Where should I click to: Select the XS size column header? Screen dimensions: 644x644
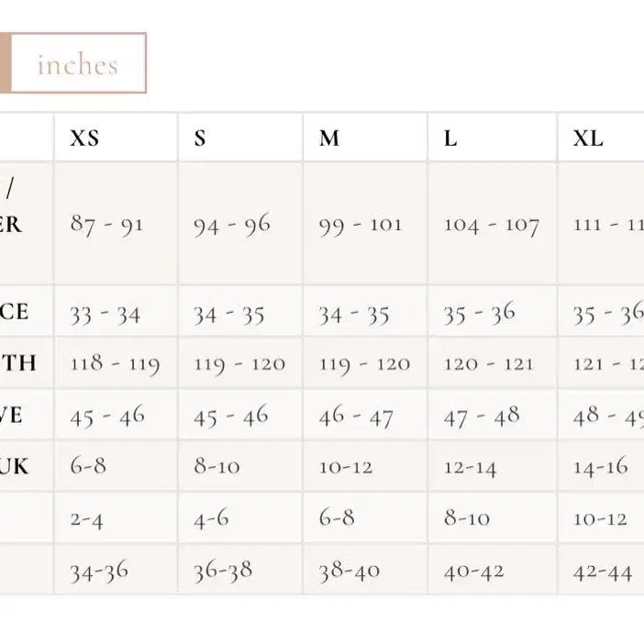click(117, 138)
